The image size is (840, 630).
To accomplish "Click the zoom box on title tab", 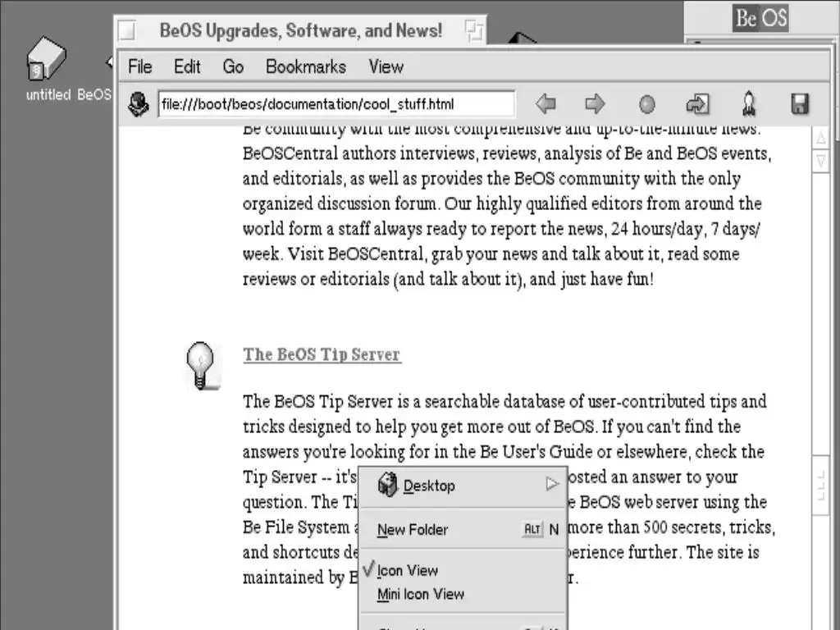I will tap(473, 30).
